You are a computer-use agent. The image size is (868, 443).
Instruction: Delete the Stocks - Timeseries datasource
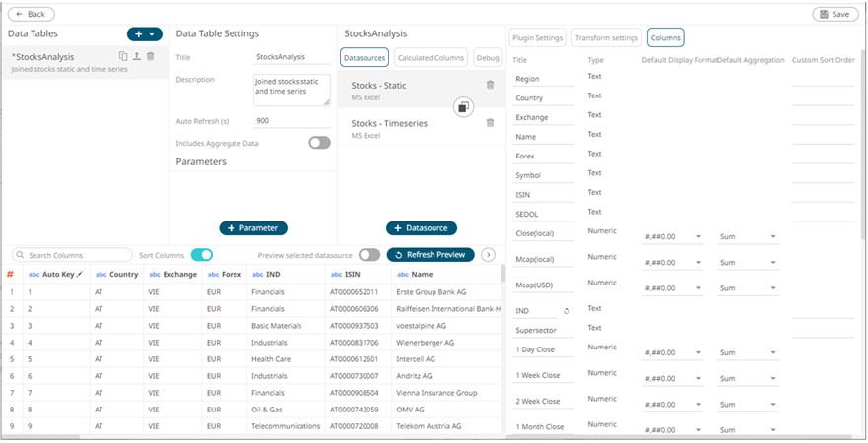click(x=490, y=122)
